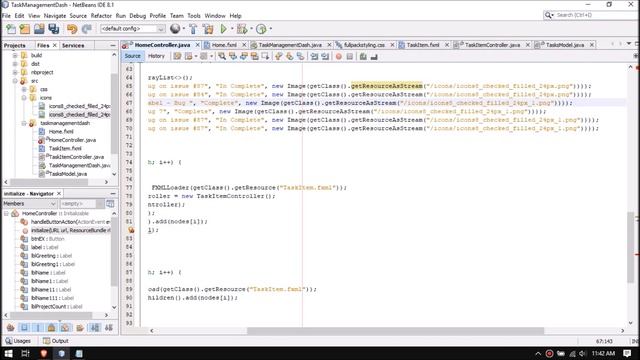Click the Profile Project clock icon
Screen dimensions: 640x360
tap(261, 29)
